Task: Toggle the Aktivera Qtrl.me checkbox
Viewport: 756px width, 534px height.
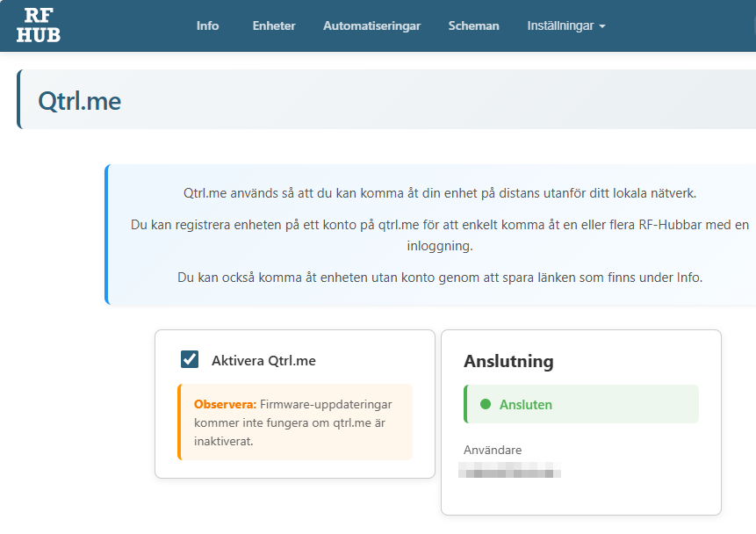Action: [189, 359]
